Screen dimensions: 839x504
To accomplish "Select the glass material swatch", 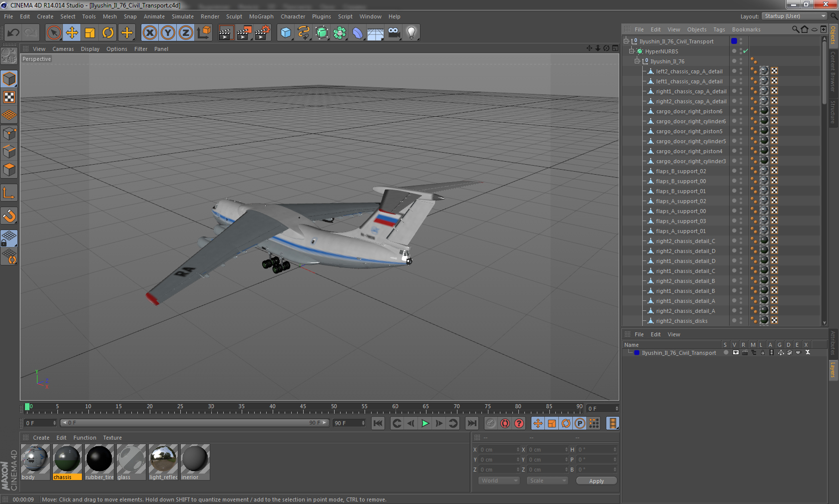I will pos(131,462).
